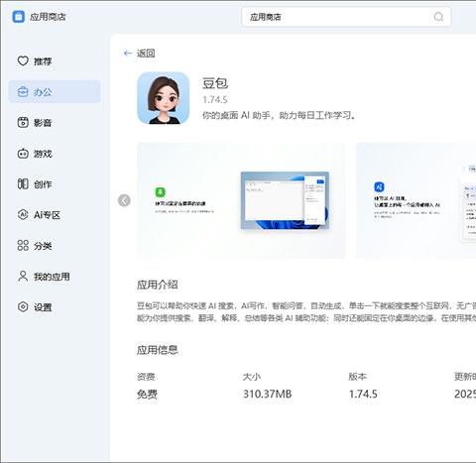Click the search magnifier icon
476x463 pixels.
click(438, 17)
